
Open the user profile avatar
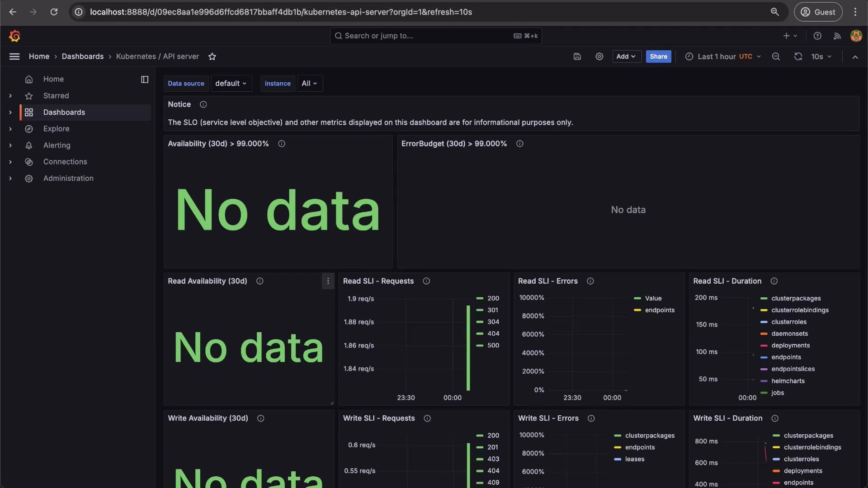856,36
